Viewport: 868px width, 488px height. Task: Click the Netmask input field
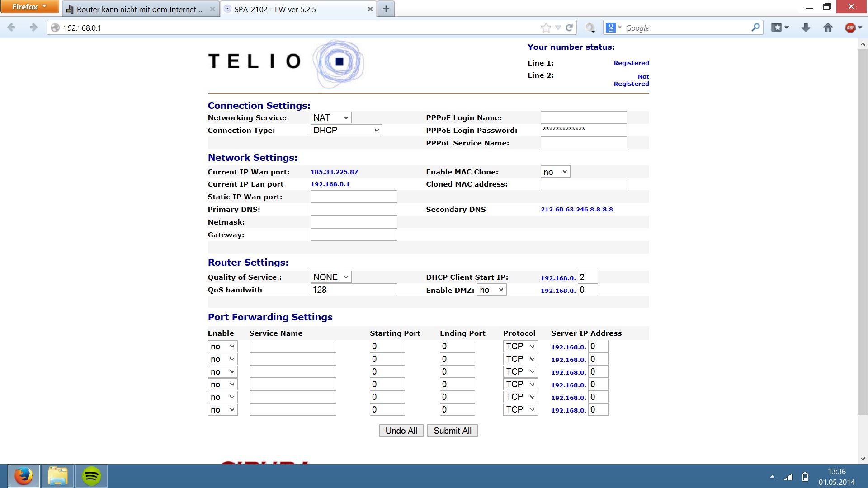pyautogui.click(x=354, y=222)
